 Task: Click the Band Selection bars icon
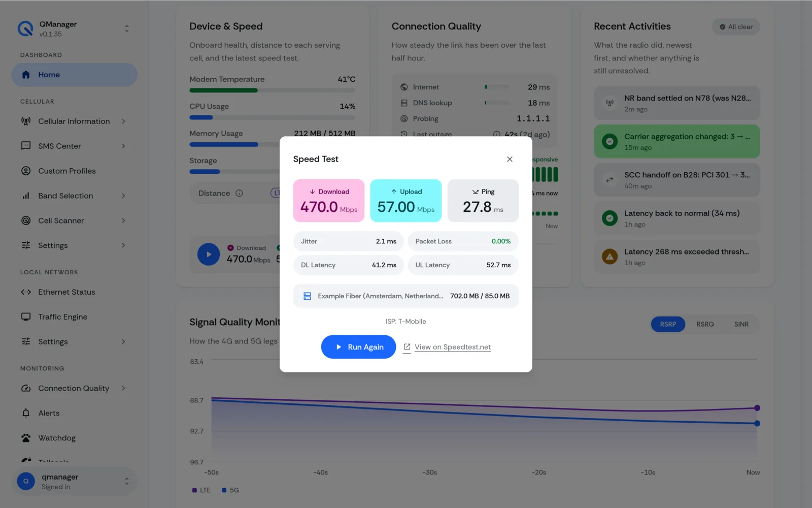[26, 196]
